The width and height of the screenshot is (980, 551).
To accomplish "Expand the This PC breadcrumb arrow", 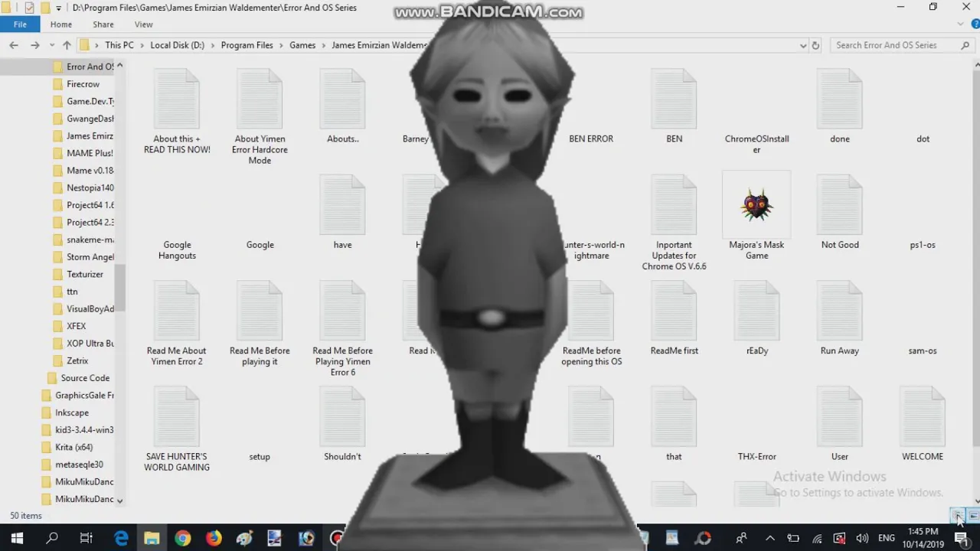I will [142, 45].
